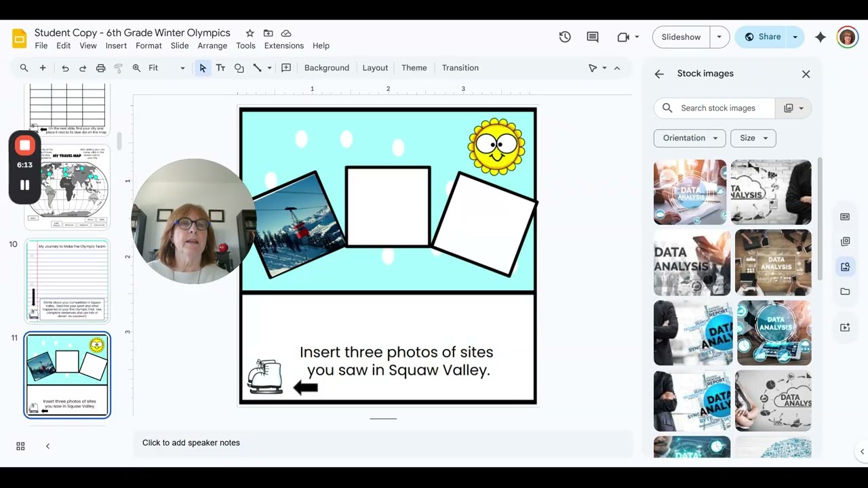Open the image source dropdown by search
Screen dimensions: 868x488
[793, 108]
